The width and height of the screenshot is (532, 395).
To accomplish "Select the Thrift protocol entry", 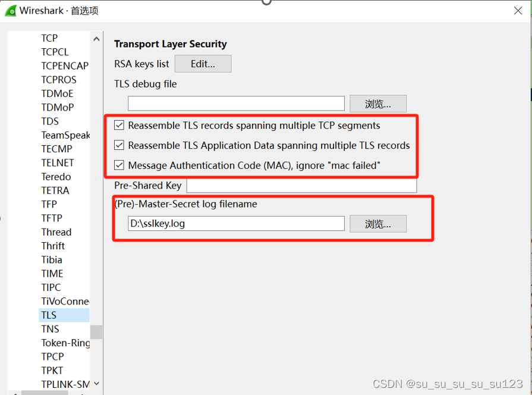I will coord(53,246).
